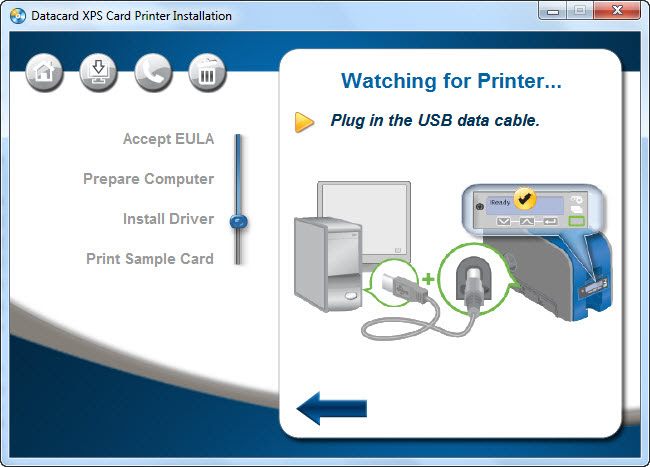Image resolution: width=650 pixels, height=467 pixels.
Task: Click the blue progress slider knob
Action: 238,222
